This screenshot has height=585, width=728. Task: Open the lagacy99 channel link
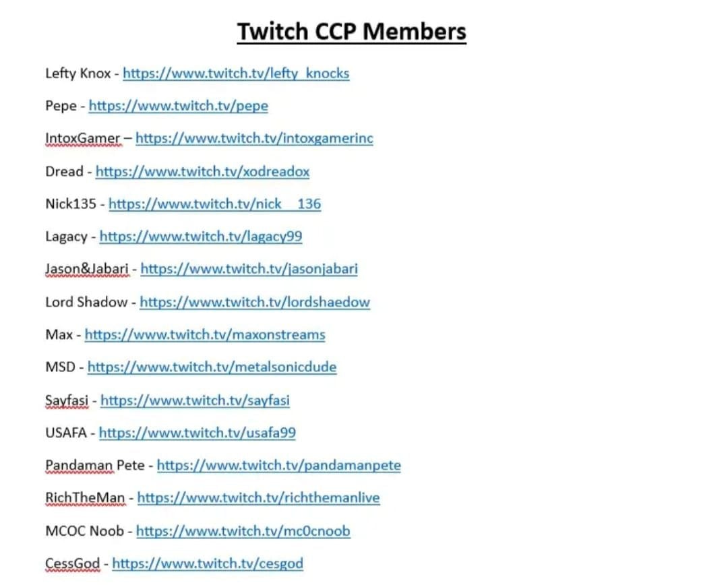(x=201, y=237)
